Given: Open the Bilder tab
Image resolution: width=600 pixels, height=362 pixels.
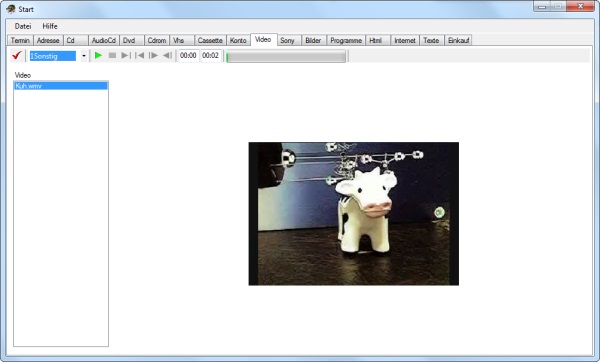Looking at the screenshot, I should tap(314, 40).
